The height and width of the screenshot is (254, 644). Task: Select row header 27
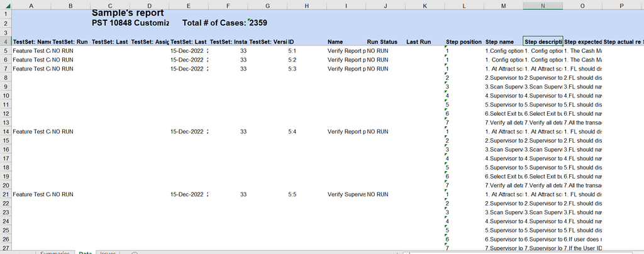click(6, 248)
